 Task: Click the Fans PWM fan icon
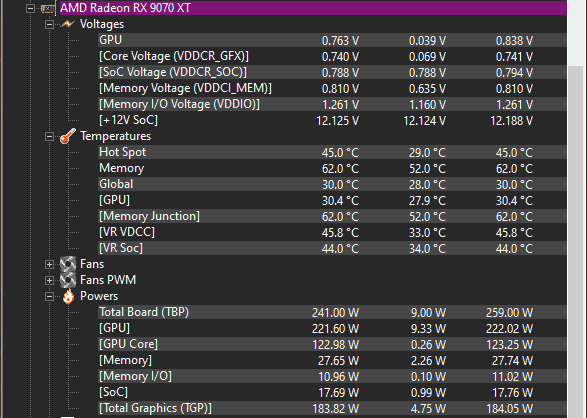pyautogui.click(x=68, y=280)
